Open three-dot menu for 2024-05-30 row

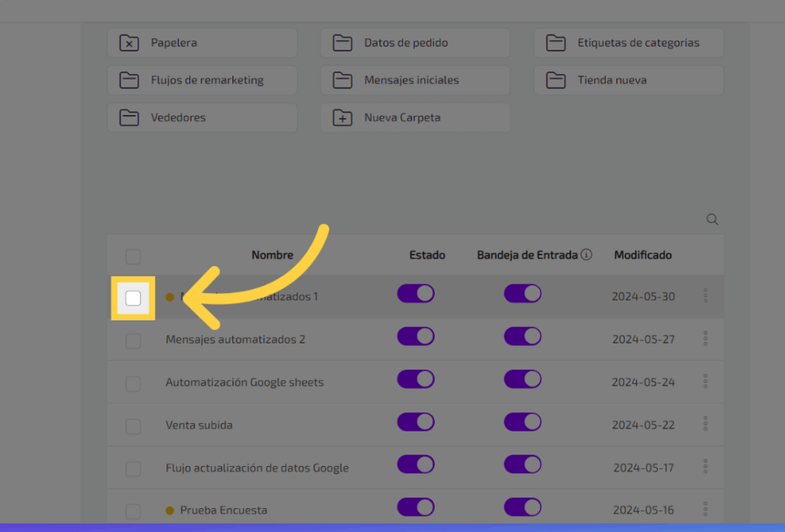pyautogui.click(x=705, y=296)
